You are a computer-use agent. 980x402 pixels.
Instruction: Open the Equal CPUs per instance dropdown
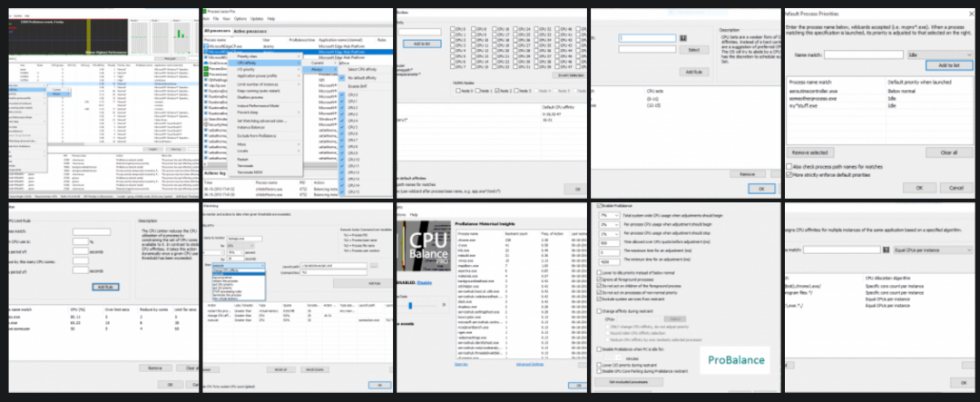pos(933,250)
